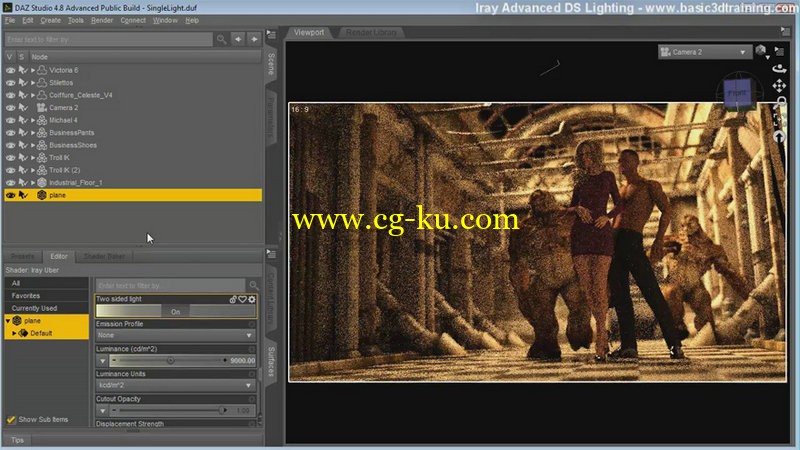The image size is (800, 450).
Task: Click the Luminance property settings circle
Action: pos(252,349)
